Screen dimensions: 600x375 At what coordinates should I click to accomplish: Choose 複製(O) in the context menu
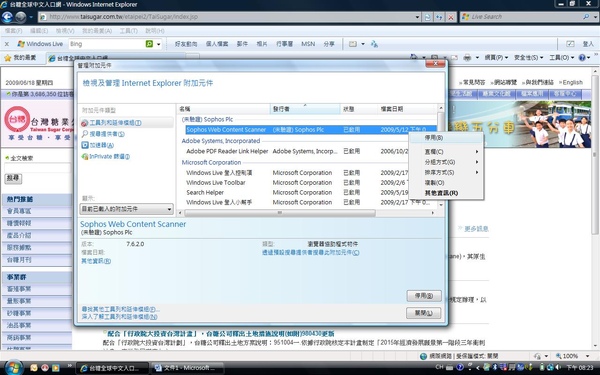pos(446,183)
